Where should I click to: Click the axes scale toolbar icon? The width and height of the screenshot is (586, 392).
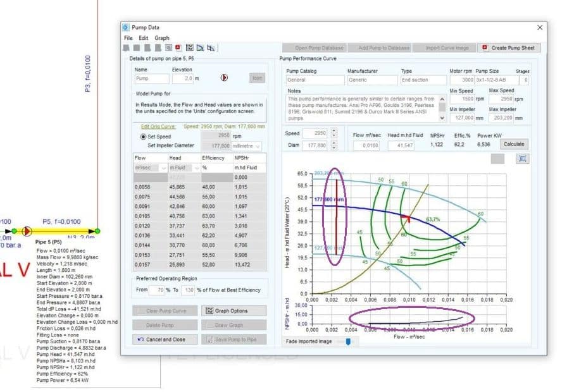pos(211,48)
